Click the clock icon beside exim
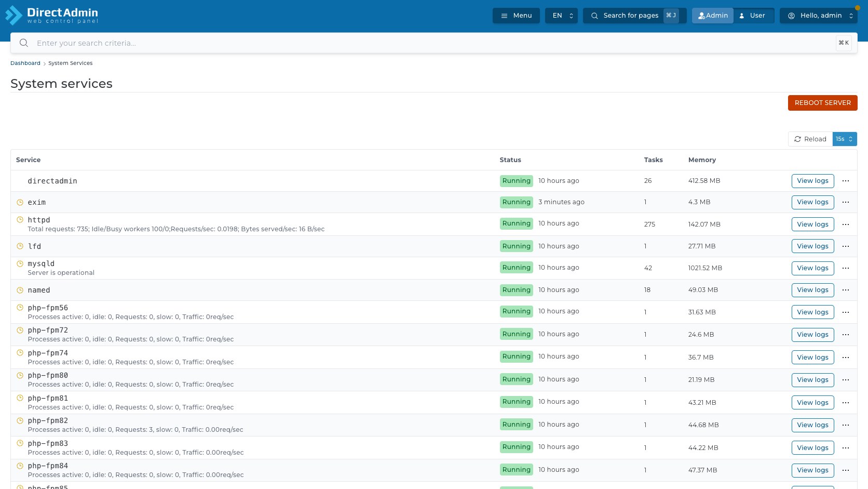This screenshot has height=489, width=868. [20, 202]
